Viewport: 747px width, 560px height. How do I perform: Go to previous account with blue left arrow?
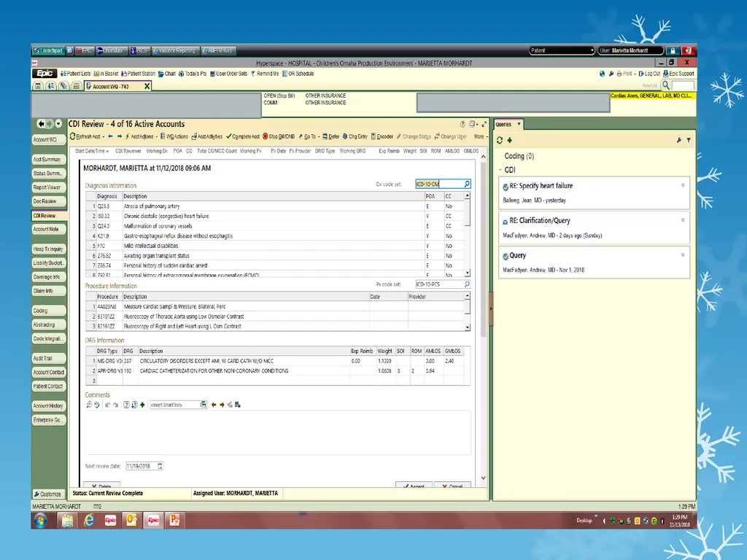click(111, 136)
